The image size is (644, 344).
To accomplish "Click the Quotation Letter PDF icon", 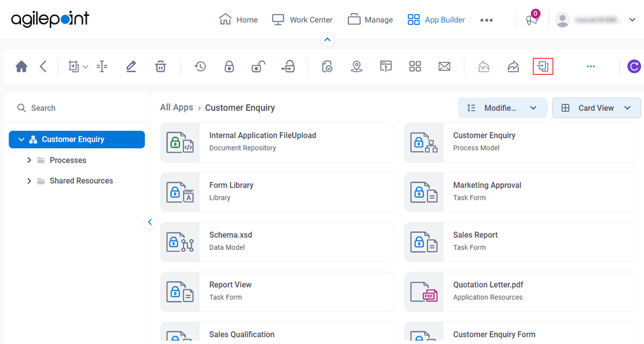I will [x=424, y=292].
